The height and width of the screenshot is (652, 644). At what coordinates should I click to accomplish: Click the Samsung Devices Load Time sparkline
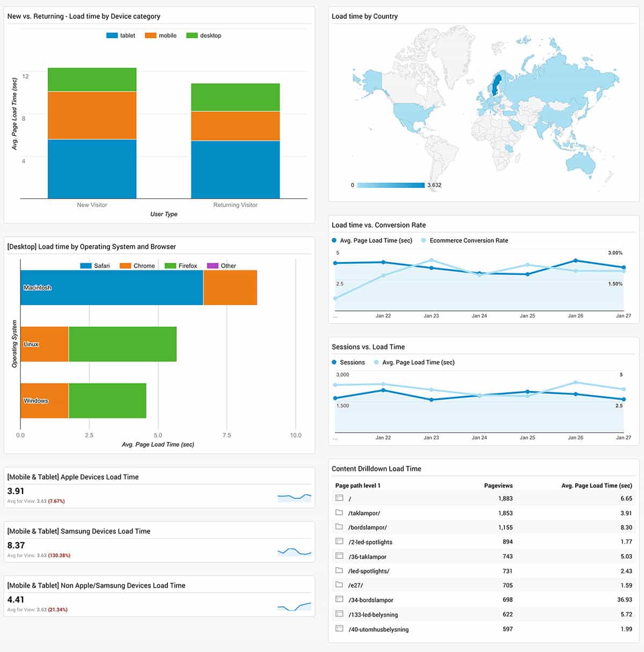click(295, 551)
